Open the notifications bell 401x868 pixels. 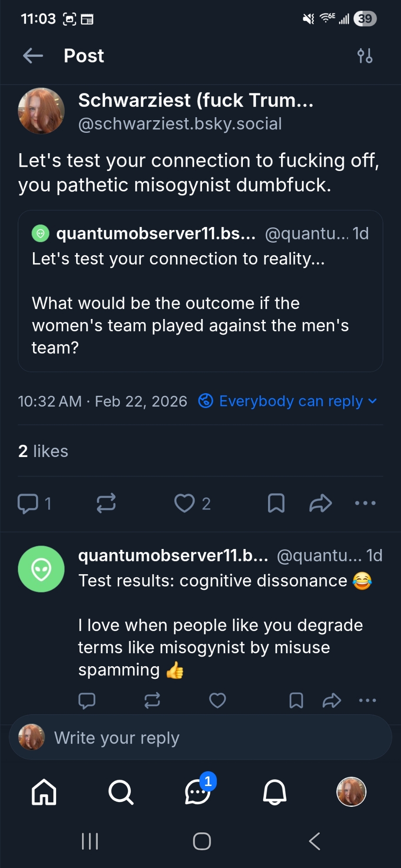(x=275, y=792)
